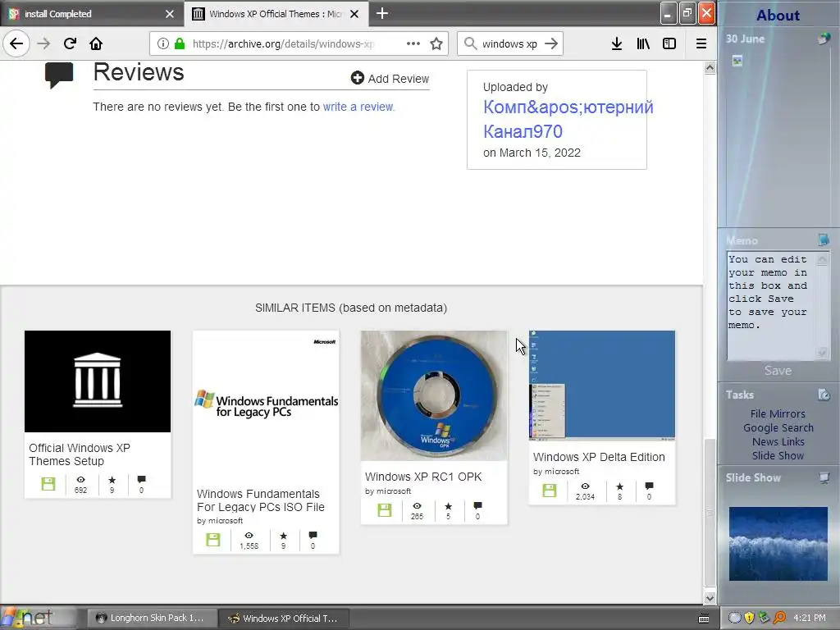Viewport: 840px width, 630px height.
Task: Click the page scrollbar up arrow
Action: (710, 67)
